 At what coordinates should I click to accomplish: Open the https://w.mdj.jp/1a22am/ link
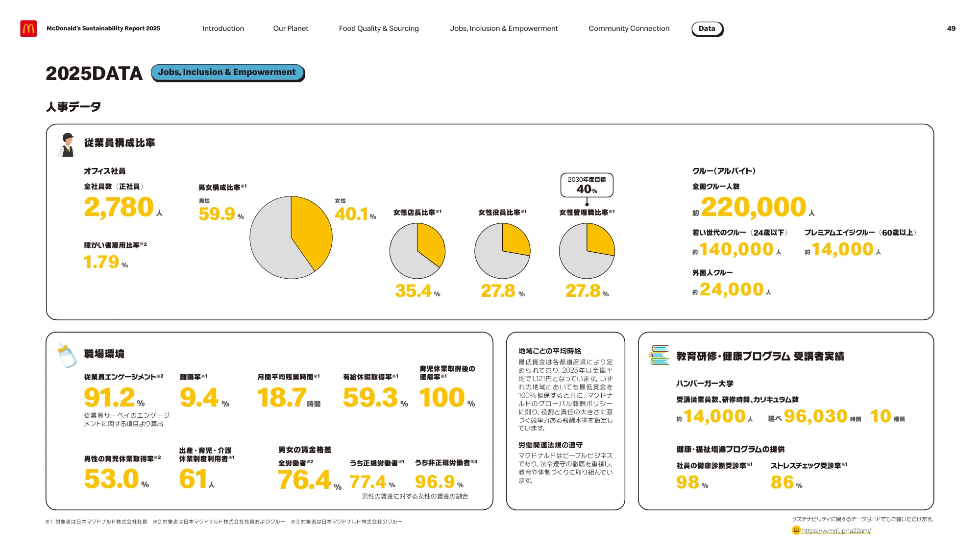[836, 531]
